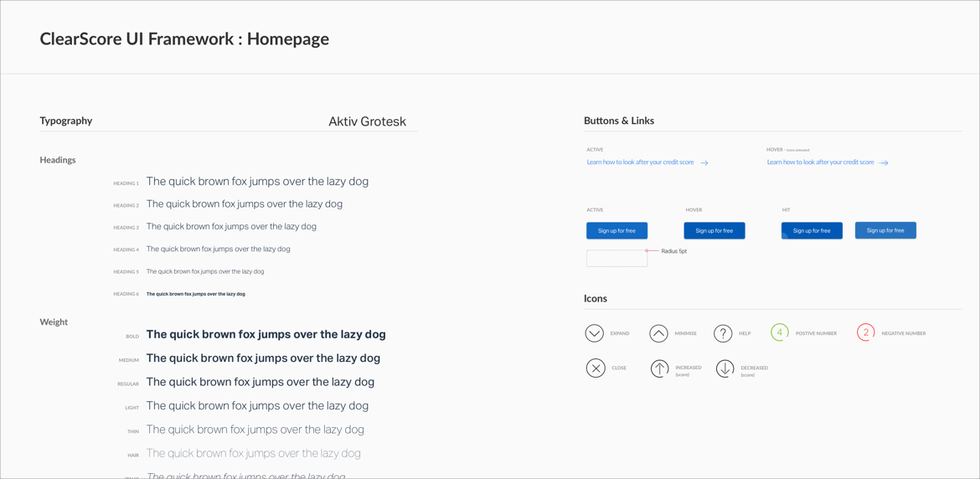Click the Expand chevron-down circle icon
Image resolution: width=980 pixels, height=479 pixels.
[x=594, y=333]
